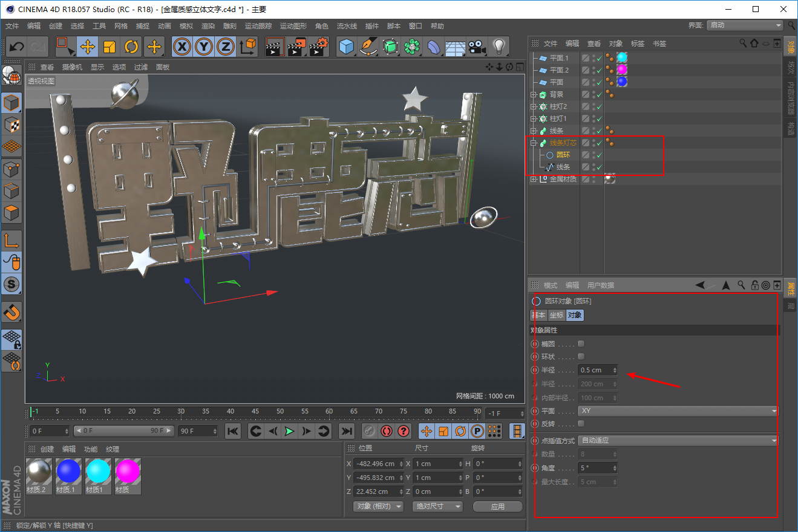Toggle the green enable checkmark for 柱灯2

(600, 106)
